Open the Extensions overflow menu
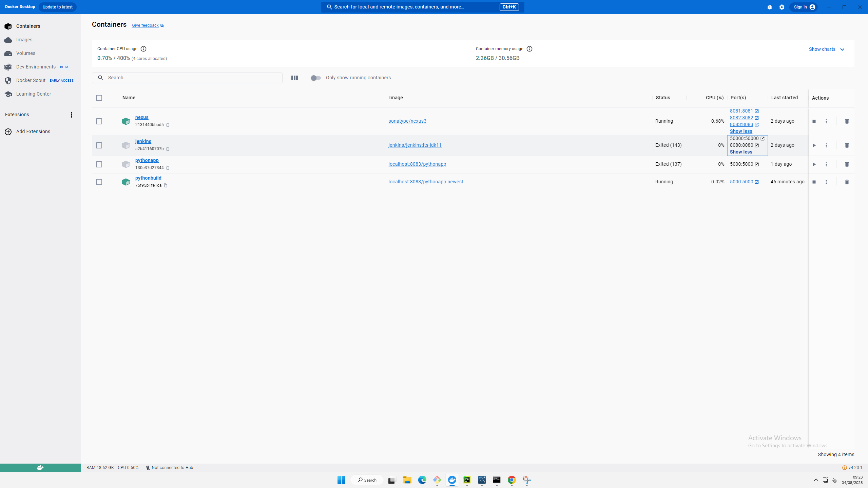This screenshot has height=488, width=868. coord(72,115)
